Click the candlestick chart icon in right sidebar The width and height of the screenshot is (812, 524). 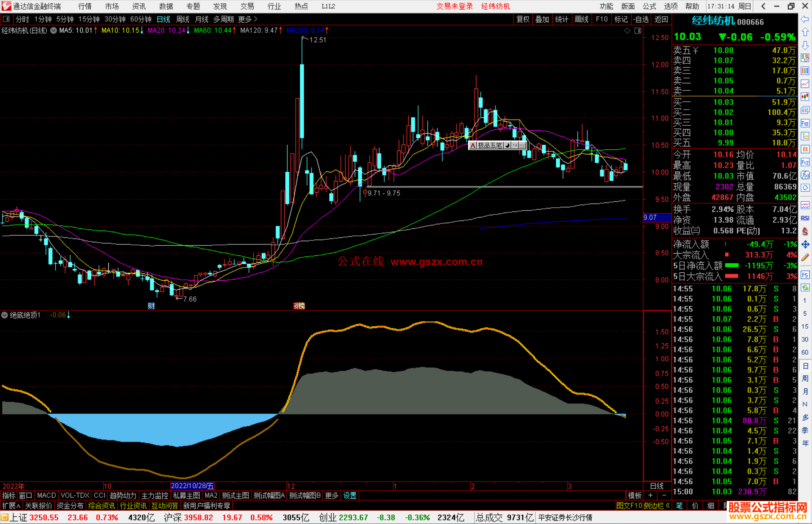[x=805, y=97]
